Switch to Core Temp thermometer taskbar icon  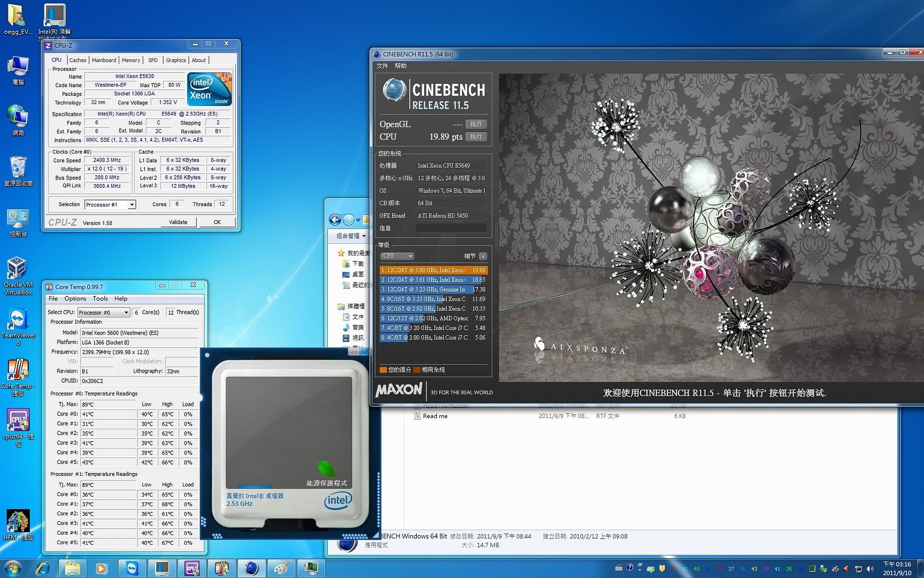point(222,568)
